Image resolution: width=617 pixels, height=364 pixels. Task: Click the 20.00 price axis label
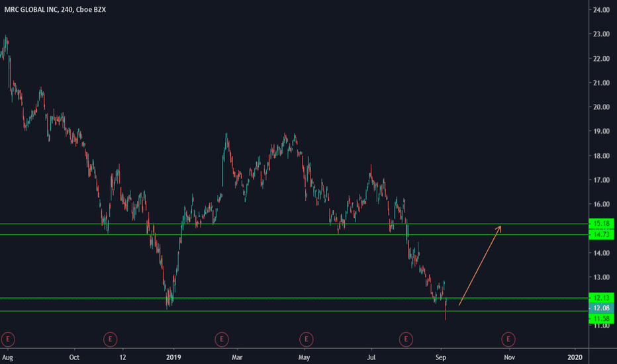tap(601, 107)
